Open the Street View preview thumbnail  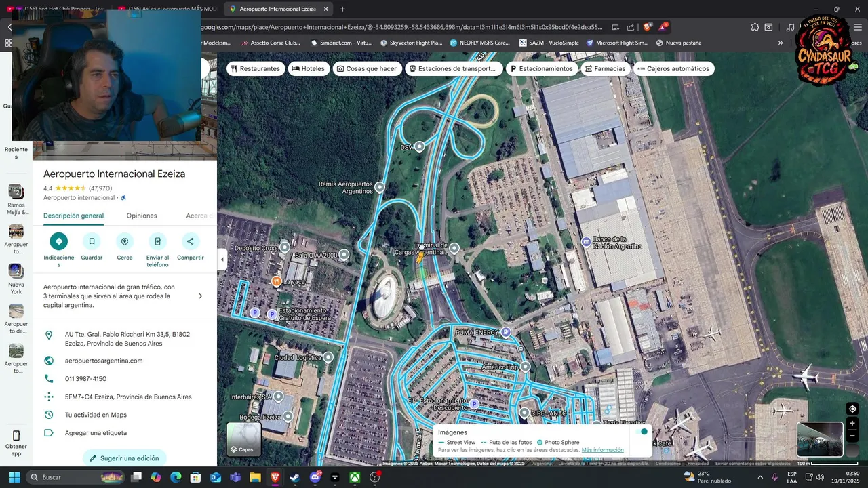820,439
